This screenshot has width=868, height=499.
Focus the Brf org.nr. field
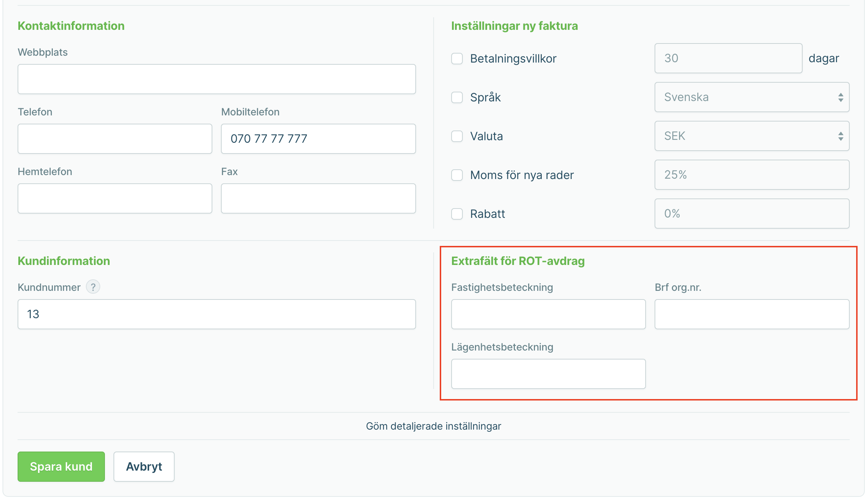[752, 314]
